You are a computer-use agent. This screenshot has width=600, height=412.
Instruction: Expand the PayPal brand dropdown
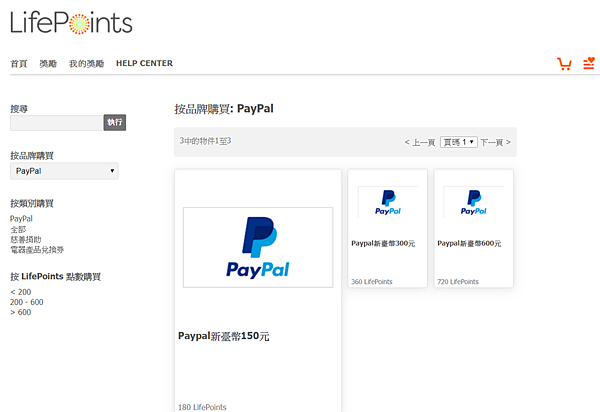pyautogui.click(x=64, y=171)
